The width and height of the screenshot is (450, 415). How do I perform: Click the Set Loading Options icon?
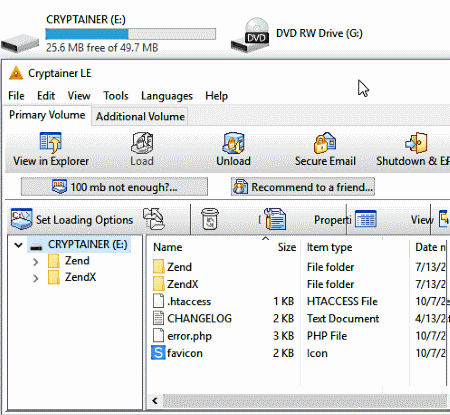coord(21,219)
